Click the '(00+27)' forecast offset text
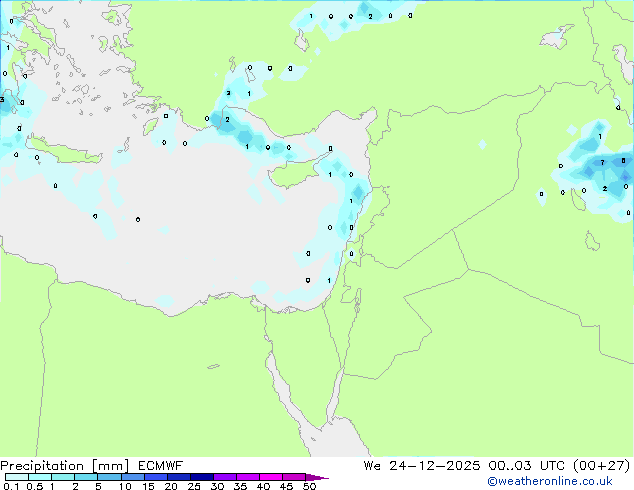This screenshot has width=634, height=490. pyautogui.click(x=602, y=466)
